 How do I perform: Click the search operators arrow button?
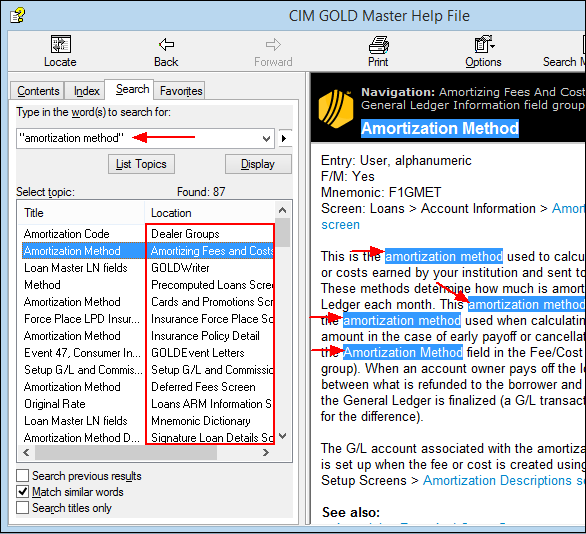tap(285, 138)
